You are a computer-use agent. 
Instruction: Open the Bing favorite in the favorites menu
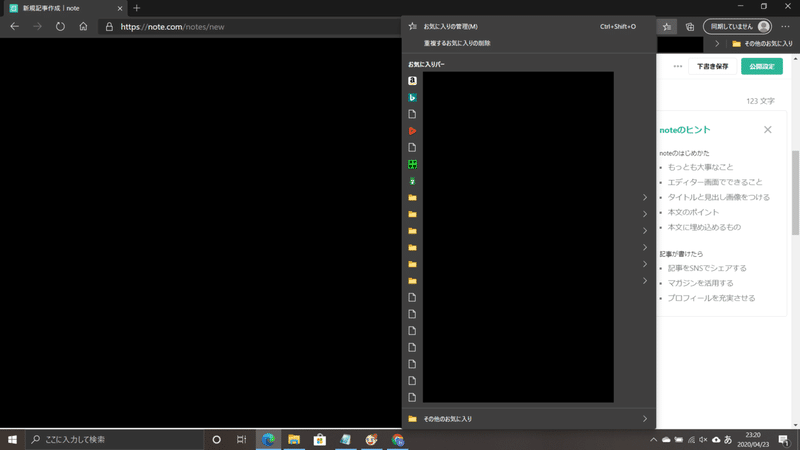point(412,97)
